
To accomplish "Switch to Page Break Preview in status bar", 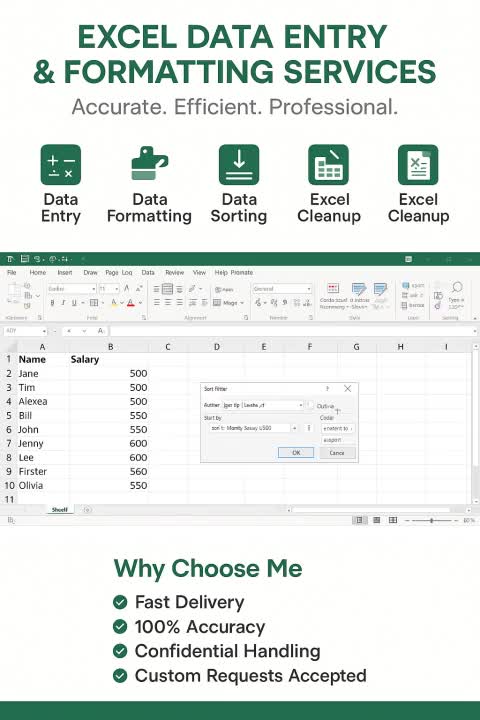I will [x=393, y=520].
